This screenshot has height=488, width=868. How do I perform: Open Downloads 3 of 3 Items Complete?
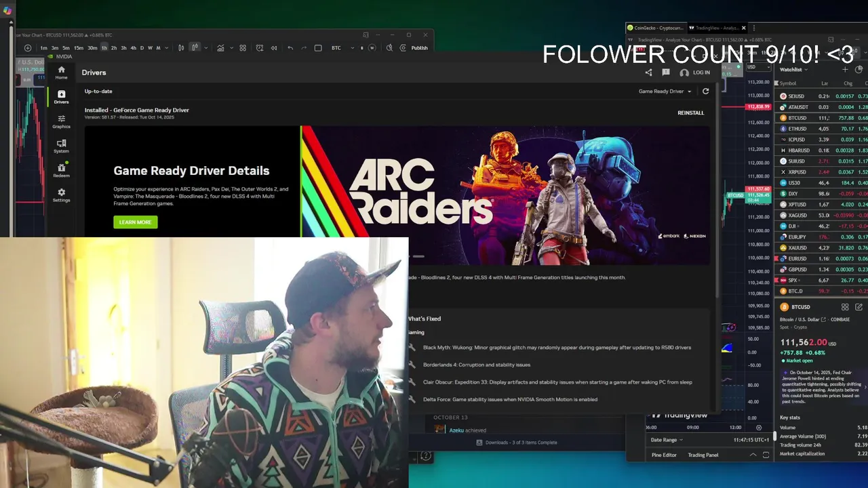point(517,443)
